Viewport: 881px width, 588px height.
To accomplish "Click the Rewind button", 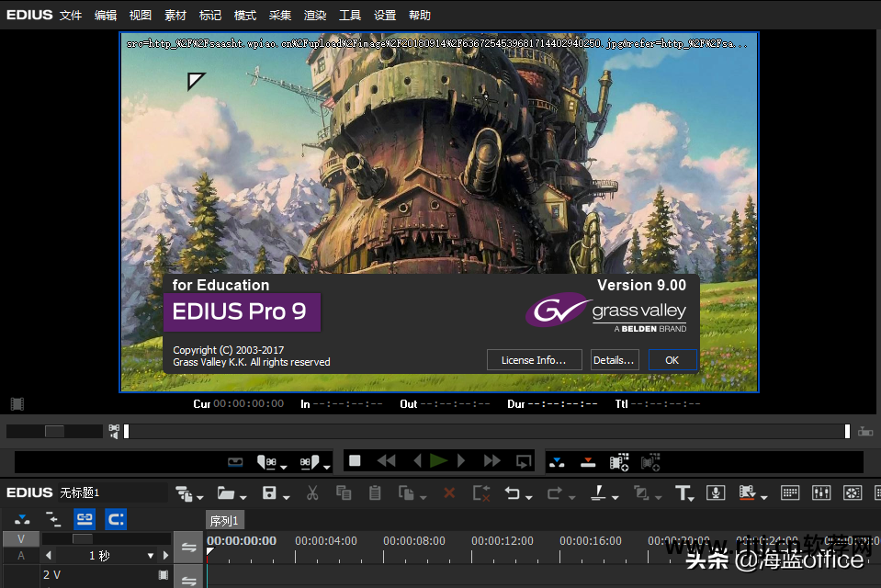I will (x=386, y=461).
